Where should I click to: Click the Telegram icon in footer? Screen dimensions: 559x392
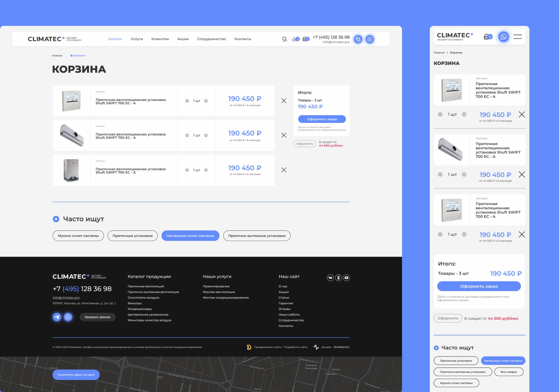click(x=57, y=317)
